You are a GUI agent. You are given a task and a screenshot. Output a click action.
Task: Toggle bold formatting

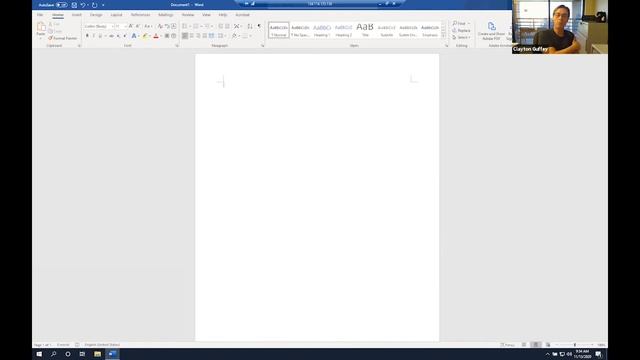pyautogui.click(x=87, y=36)
